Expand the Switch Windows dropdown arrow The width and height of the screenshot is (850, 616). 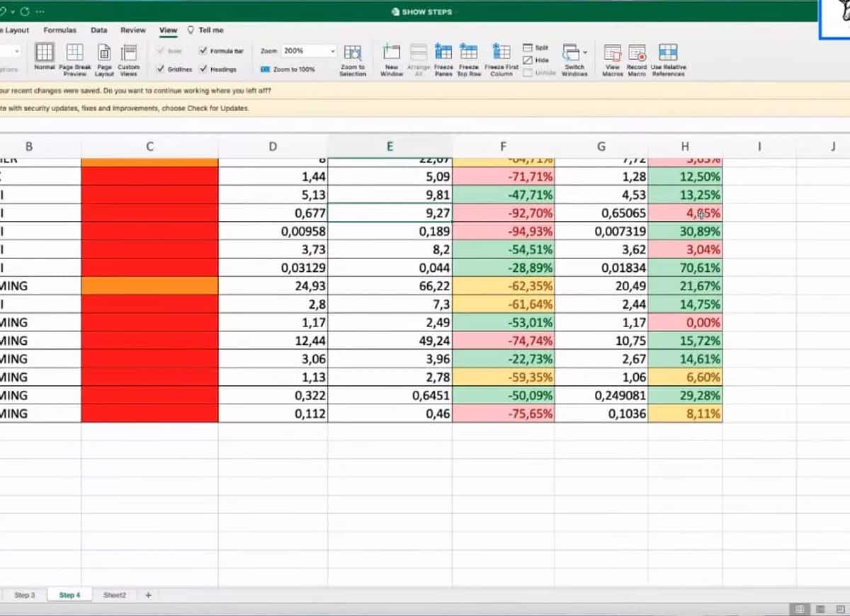point(585,53)
